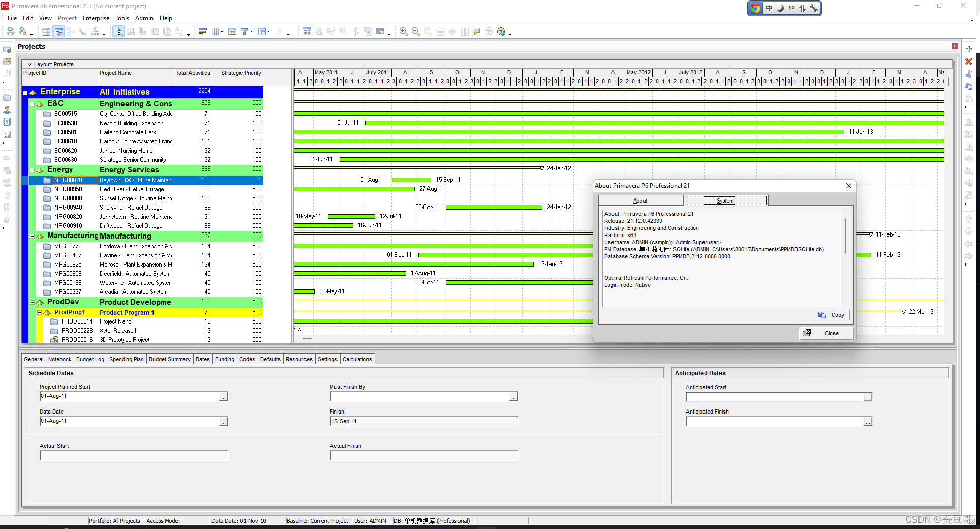Viewport: 980px width, 529px height.
Task: Collapse the Energy Services node
Action: (x=32, y=169)
